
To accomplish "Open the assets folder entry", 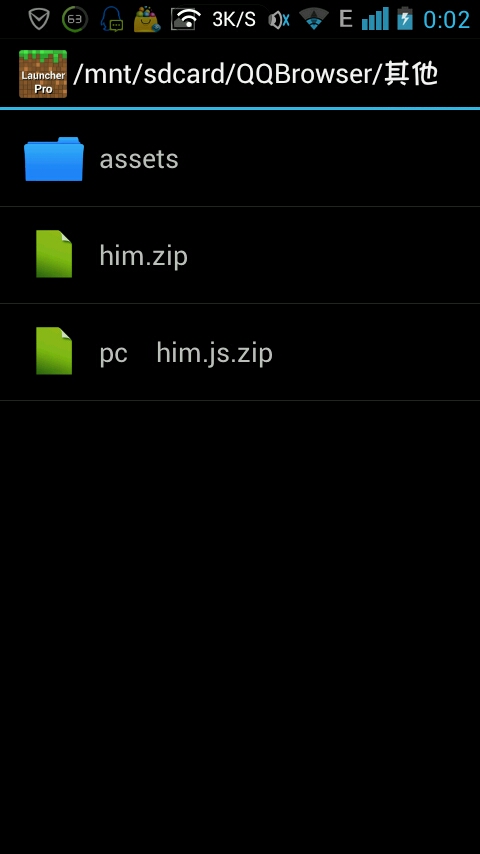I will click(240, 158).
